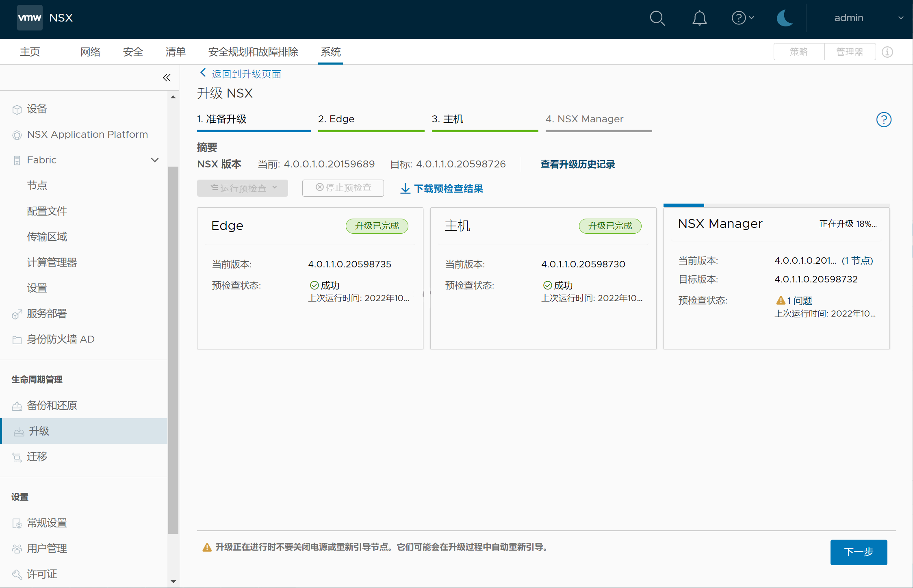Click the 常规设置 icon
913x588 pixels.
pos(17,524)
